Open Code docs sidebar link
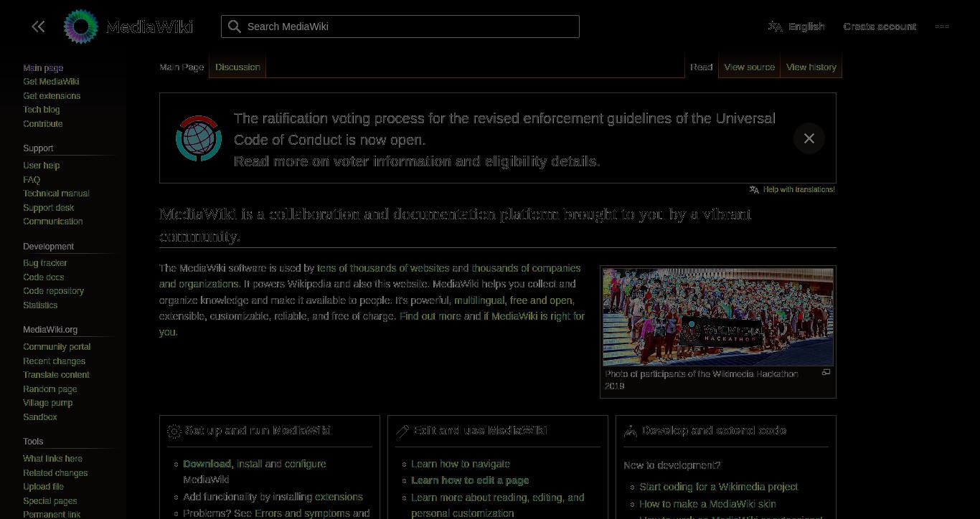This screenshot has height=519, width=980. pyautogui.click(x=43, y=277)
